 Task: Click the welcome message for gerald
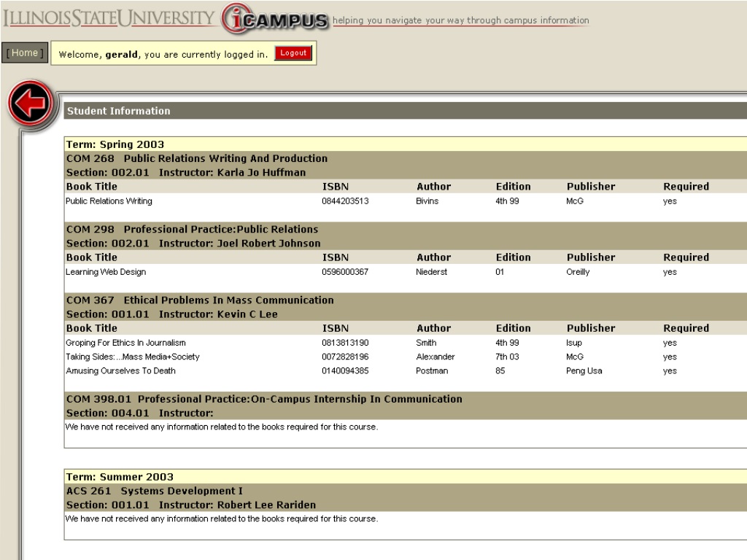click(163, 54)
